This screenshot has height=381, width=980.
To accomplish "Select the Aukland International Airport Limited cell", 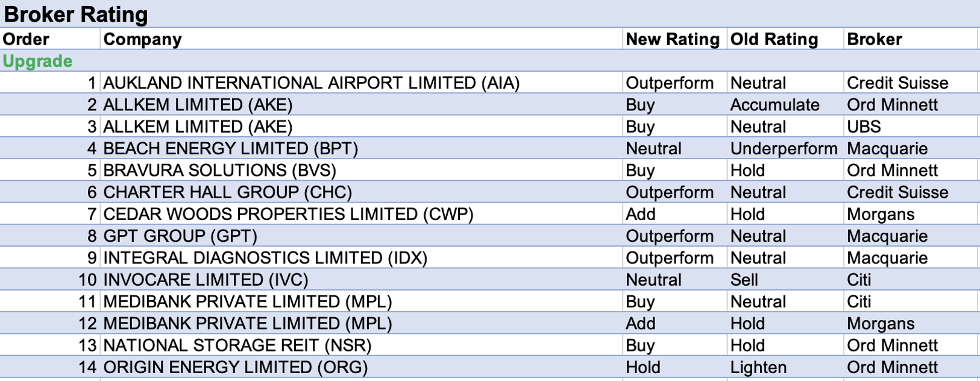I will [x=311, y=83].
